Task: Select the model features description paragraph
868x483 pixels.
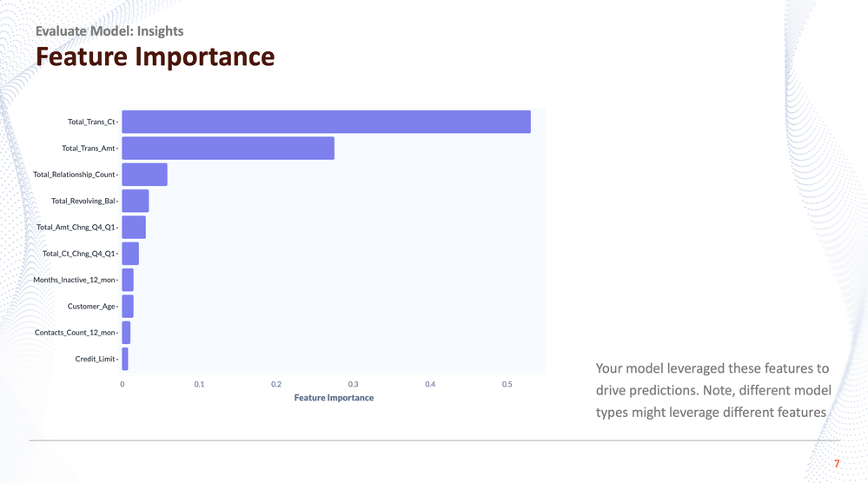Action: point(713,390)
